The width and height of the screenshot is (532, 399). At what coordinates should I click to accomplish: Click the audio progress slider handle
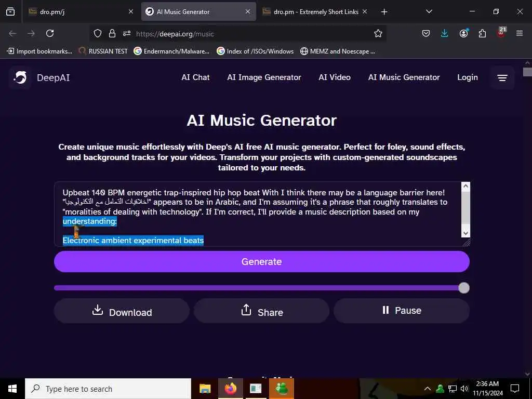(x=464, y=288)
